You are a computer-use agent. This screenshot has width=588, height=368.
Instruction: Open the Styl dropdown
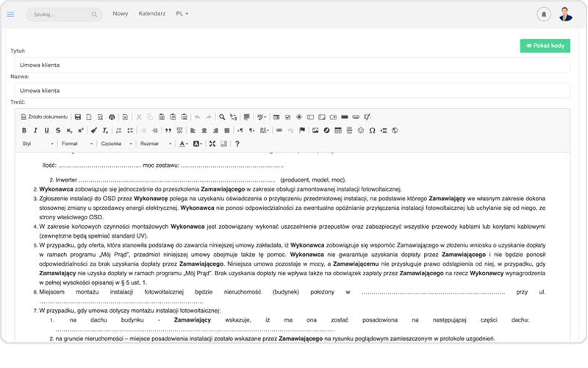point(37,144)
